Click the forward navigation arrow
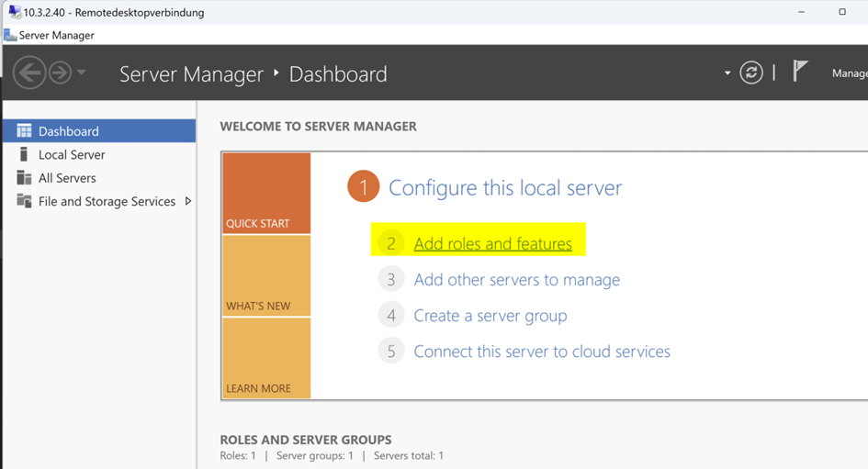Viewport: 868px width, 469px height. pyautogui.click(x=60, y=73)
